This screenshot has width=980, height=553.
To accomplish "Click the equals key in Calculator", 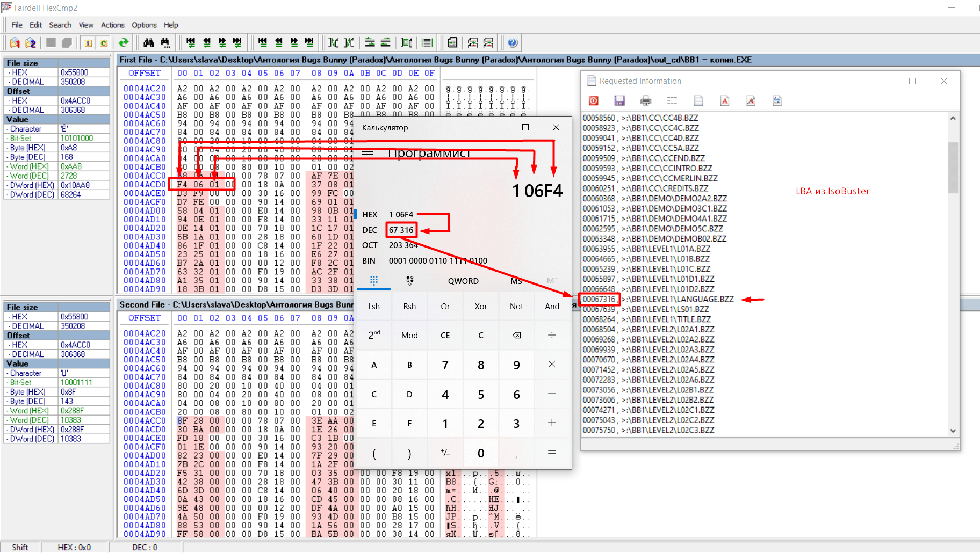I will pyautogui.click(x=552, y=453).
